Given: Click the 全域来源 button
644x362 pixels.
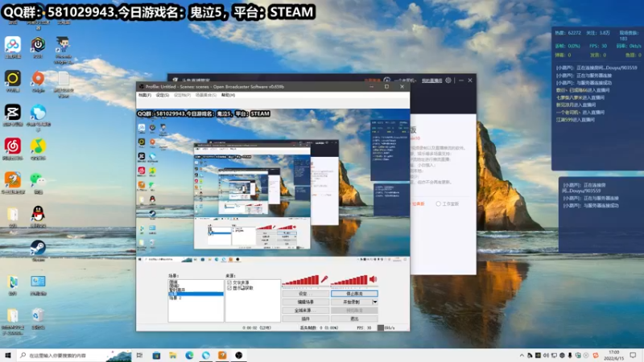Looking at the screenshot, I should [x=305, y=311].
